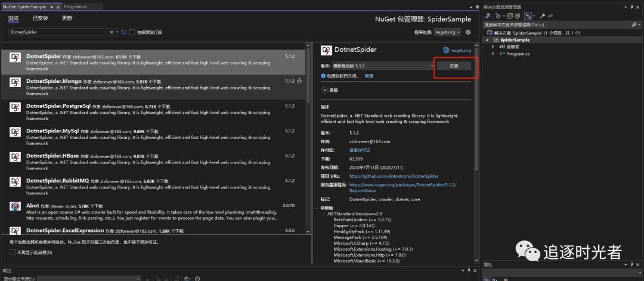Image resolution: width=644 pixels, height=281 pixels.
Task: Click the preview selected items icon
Action: pyautogui.click(x=550, y=16)
